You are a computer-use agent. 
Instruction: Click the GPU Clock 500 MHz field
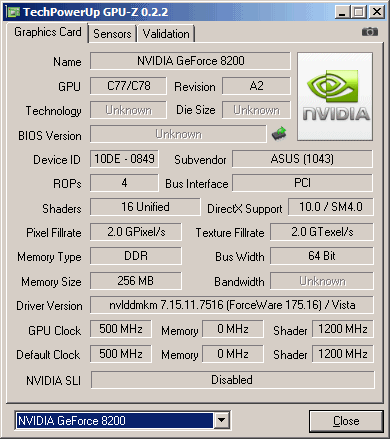click(x=121, y=329)
